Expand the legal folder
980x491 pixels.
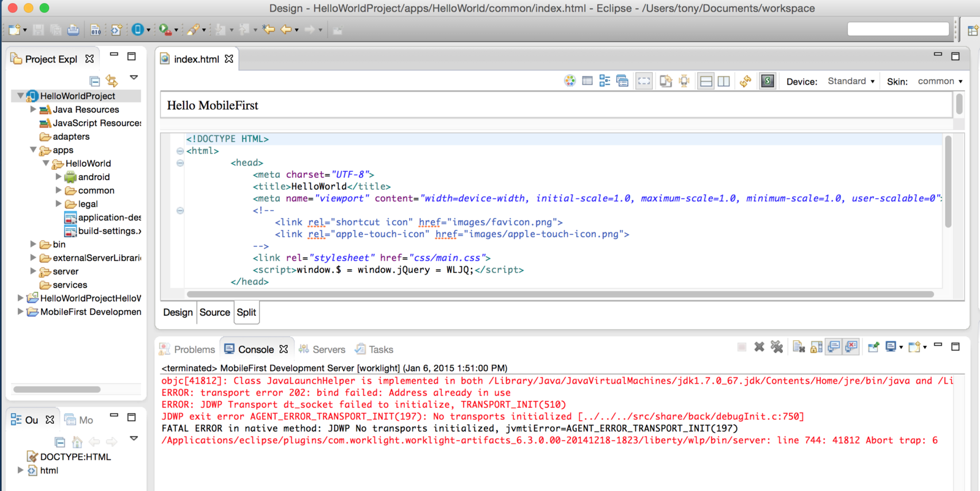point(59,204)
